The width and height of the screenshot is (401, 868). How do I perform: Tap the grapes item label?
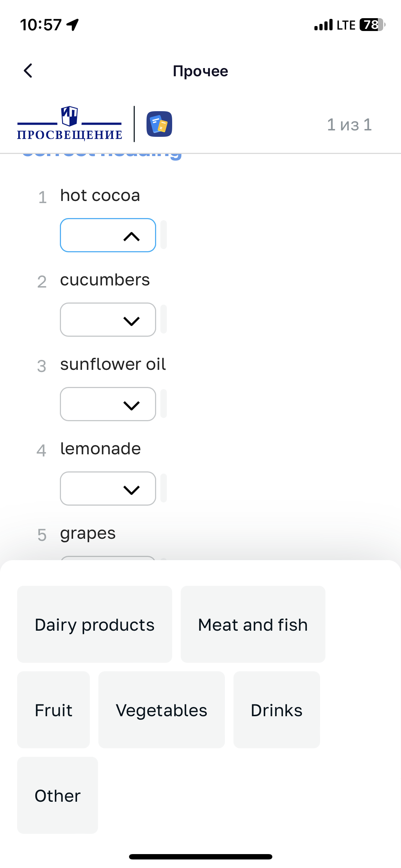click(x=88, y=533)
